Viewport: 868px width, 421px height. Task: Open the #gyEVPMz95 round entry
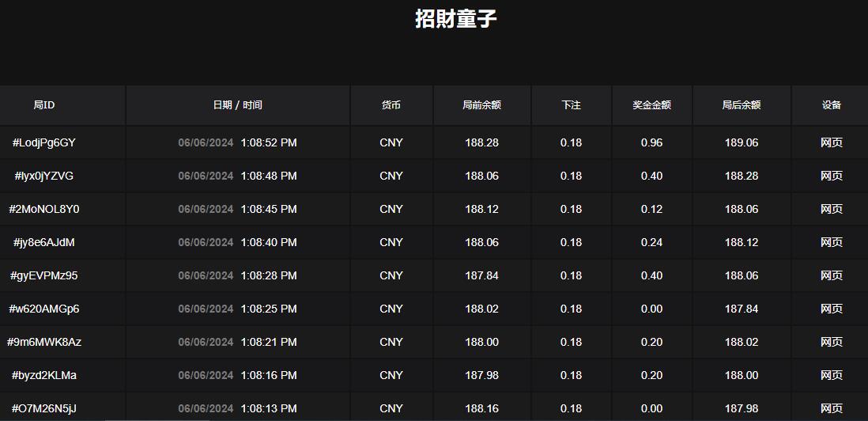click(x=44, y=275)
